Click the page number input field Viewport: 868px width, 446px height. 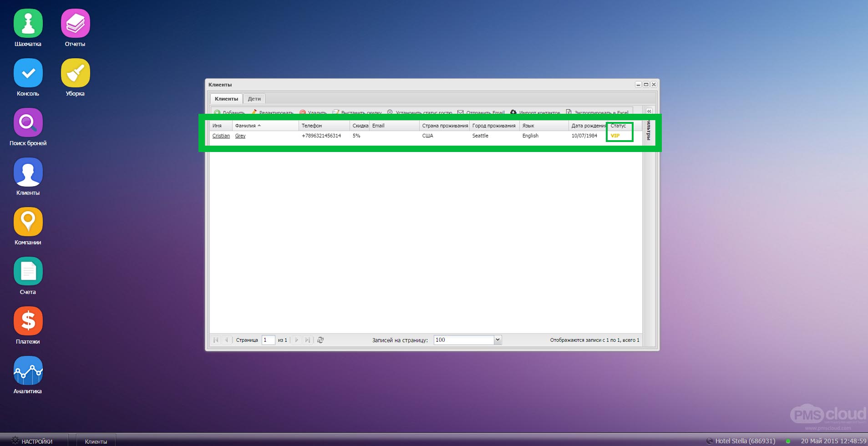268,340
